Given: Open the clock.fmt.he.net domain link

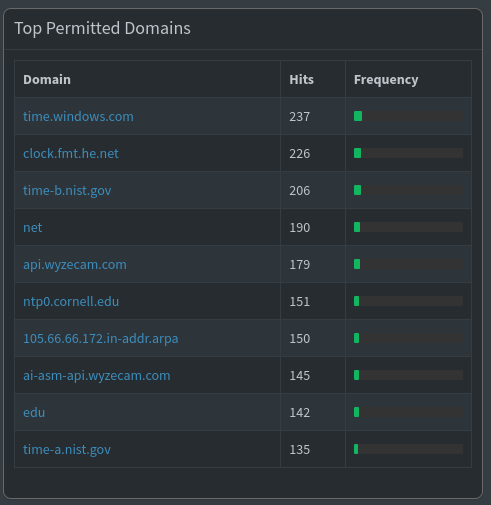Looking at the screenshot, I should coord(71,153).
